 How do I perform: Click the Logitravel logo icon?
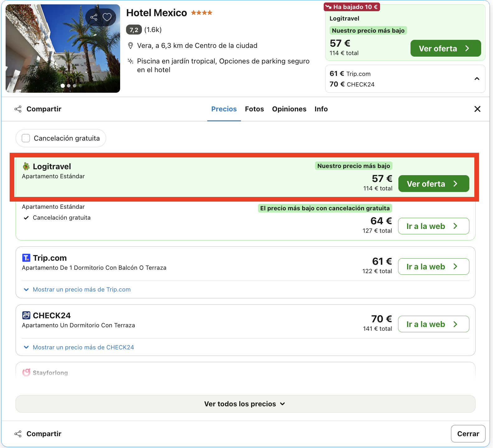[x=26, y=166]
